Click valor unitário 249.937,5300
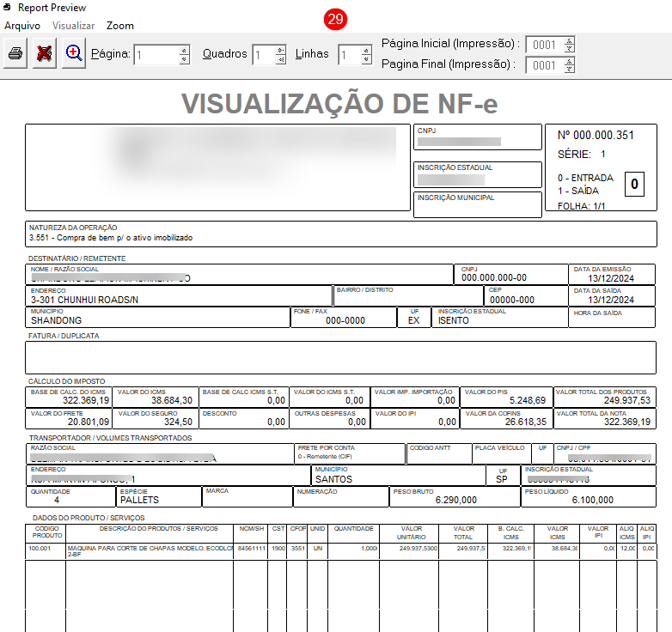Viewport: 672px width, 632px height. click(418, 548)
